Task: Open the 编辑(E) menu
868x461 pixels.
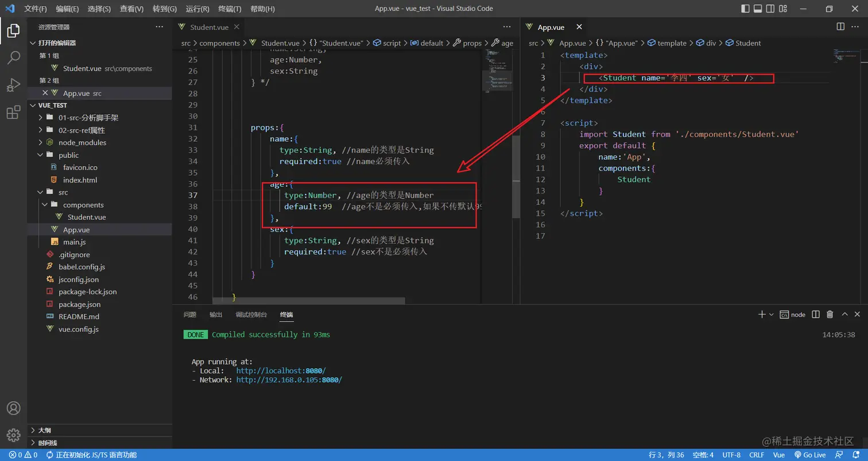Action: [68, 9]
